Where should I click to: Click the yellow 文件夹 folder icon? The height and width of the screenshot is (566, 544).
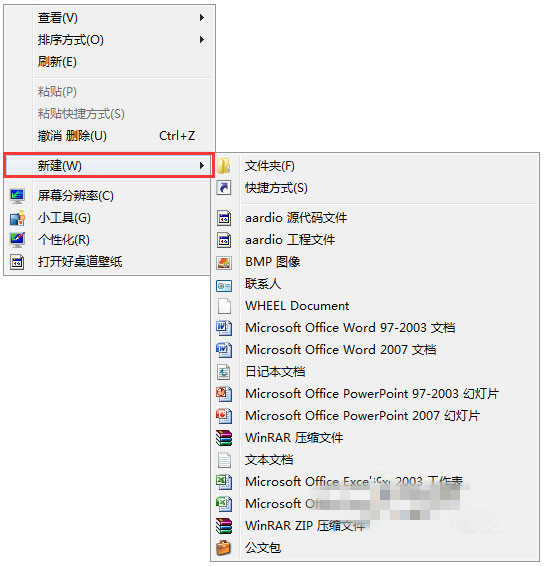[224, 166]
